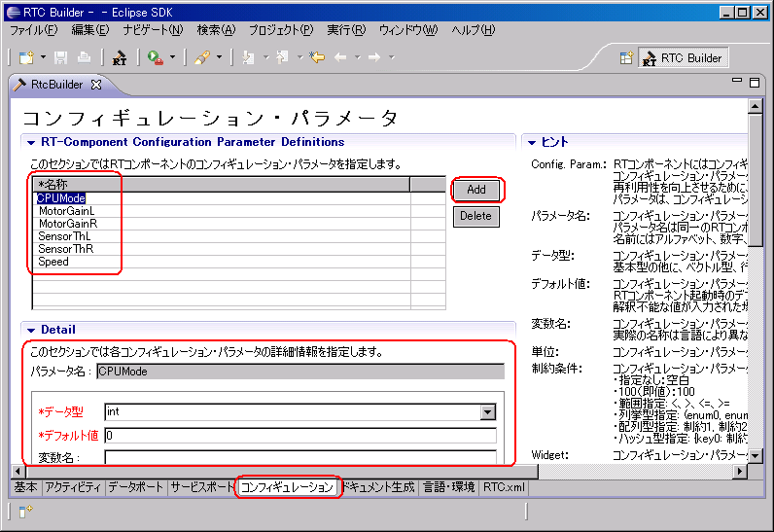This screenshot has width=774, height=532.
Task: Click the Last edit location icon
Action: (x=317, y=57)
